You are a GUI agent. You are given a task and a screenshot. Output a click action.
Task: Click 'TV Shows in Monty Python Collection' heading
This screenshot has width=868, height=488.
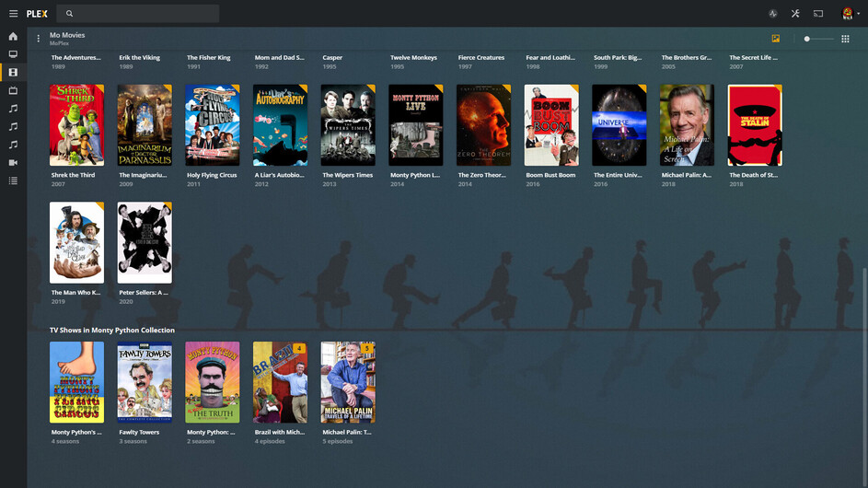(111, 331)
